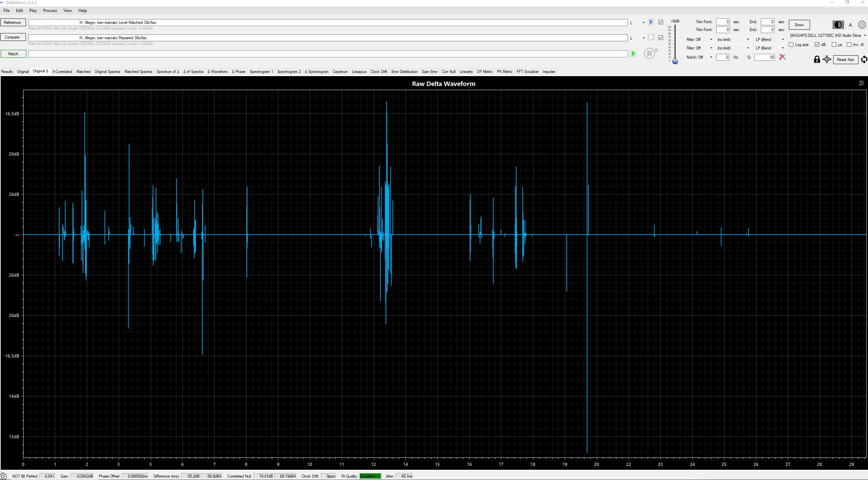This screenshot has width=868, height=480.
Task: Uncheck the dB checkbox
Action: pos(817,45)
